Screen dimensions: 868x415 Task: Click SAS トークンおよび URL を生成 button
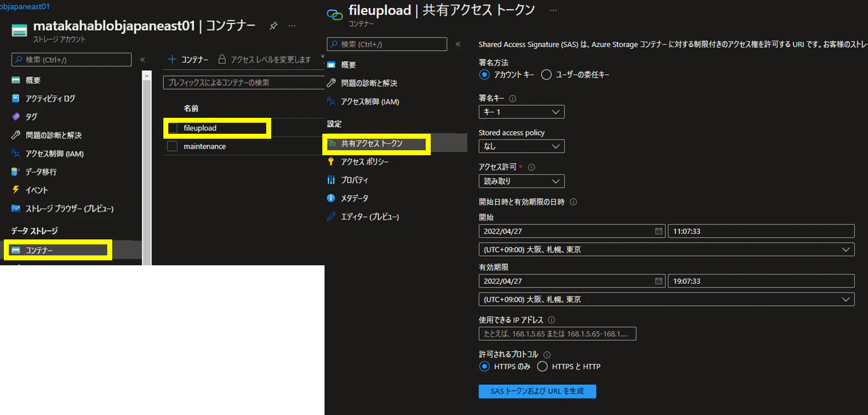point(537,391)
